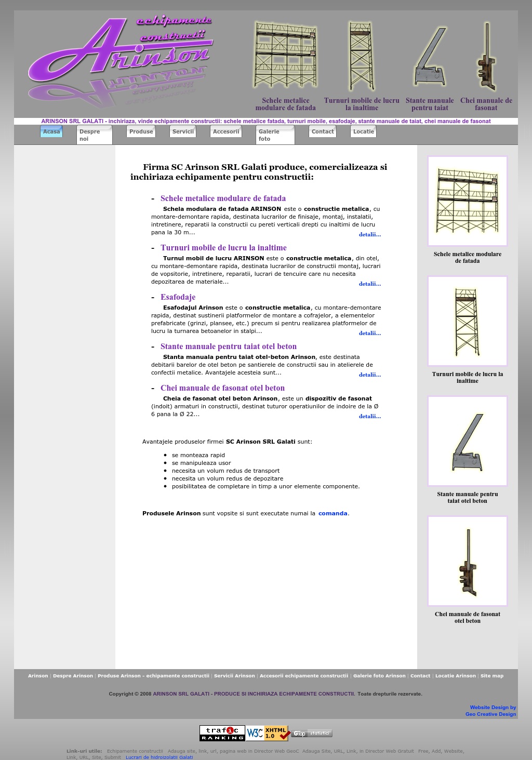This screenshot has height=760, width=532.
Task: Click the manual cutter image in header
Action: click(430, 57)
